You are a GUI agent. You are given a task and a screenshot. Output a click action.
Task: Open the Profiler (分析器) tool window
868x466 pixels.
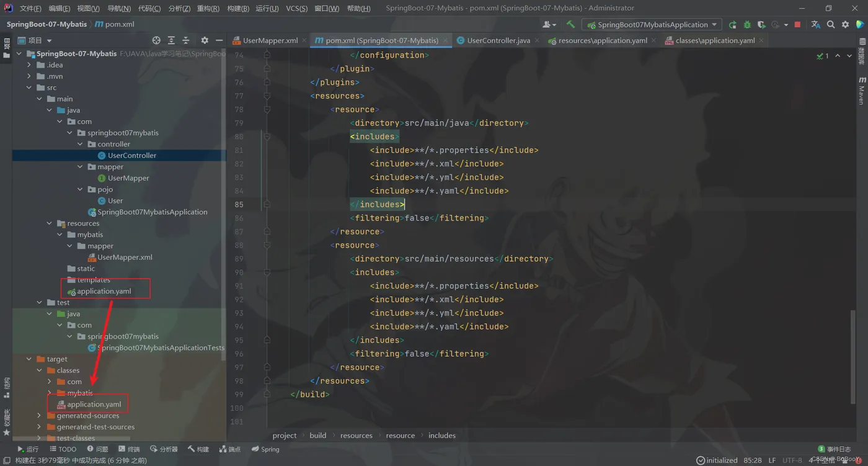click(164, 449)
